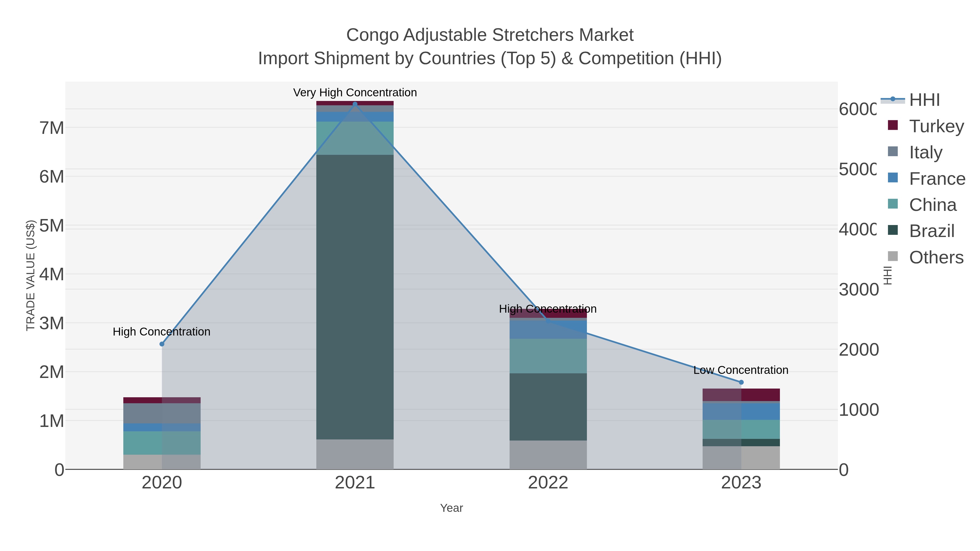The image size is (980, 551).
Task: Click the France blue legend swatch
Action: [893, 178]
